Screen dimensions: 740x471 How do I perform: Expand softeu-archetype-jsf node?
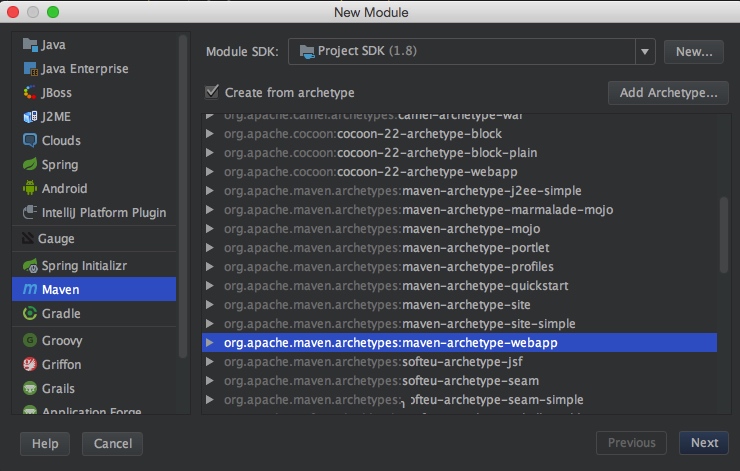click(210, 362)
